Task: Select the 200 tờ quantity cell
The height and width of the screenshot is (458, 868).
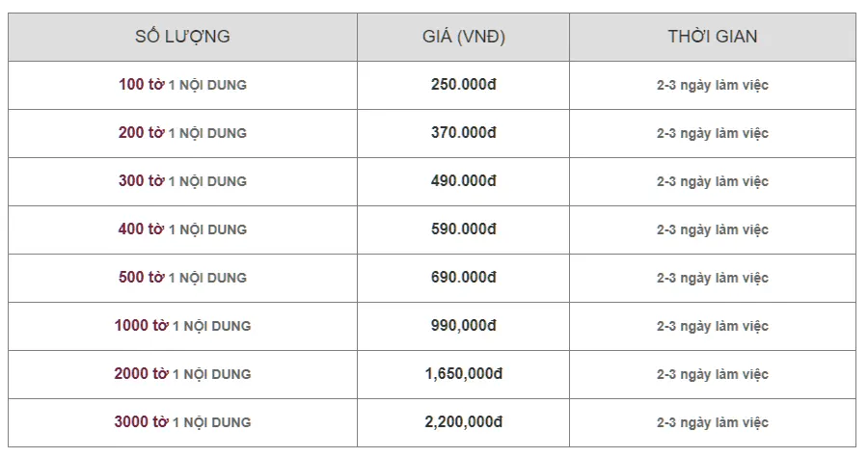Action: click(182, 133)
